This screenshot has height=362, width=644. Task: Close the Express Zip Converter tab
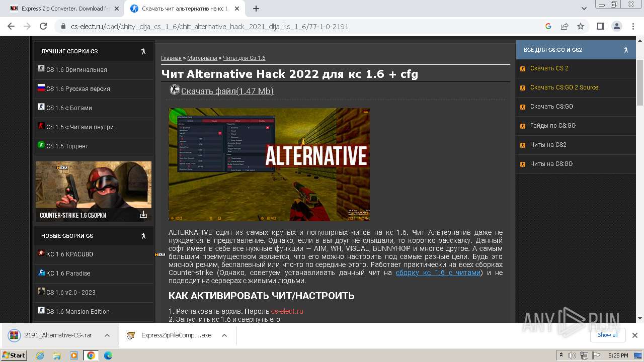click(x=117, y=9)
